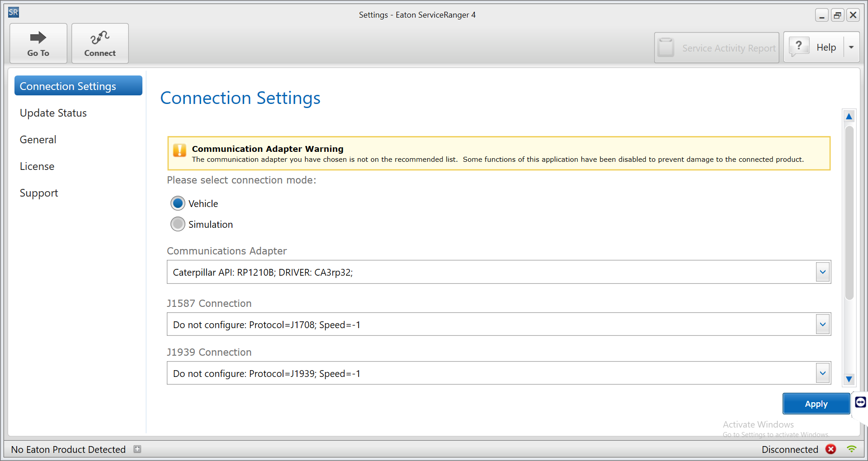Click the vertical scrollbar thumb

point(849,212)
